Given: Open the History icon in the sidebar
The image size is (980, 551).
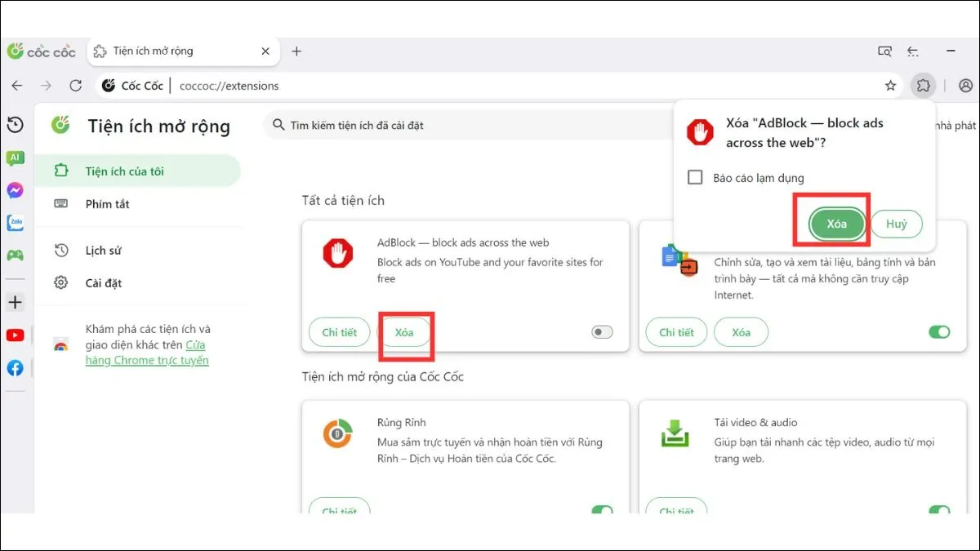Looking at the screenshot, I should [15, 125].
